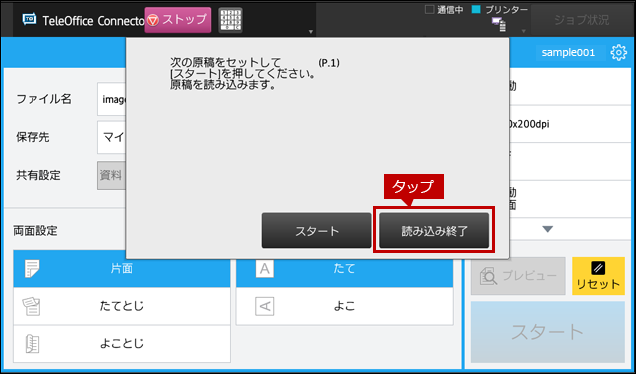Open settings gear icon
636x374 pixels.
pyautogui.click(x=618, y=53)
